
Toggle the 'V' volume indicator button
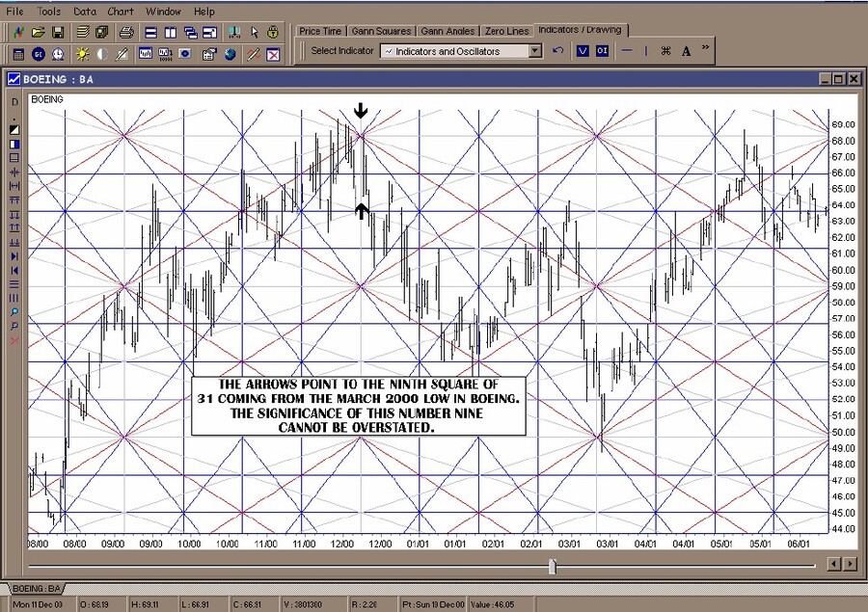point(583,51)
